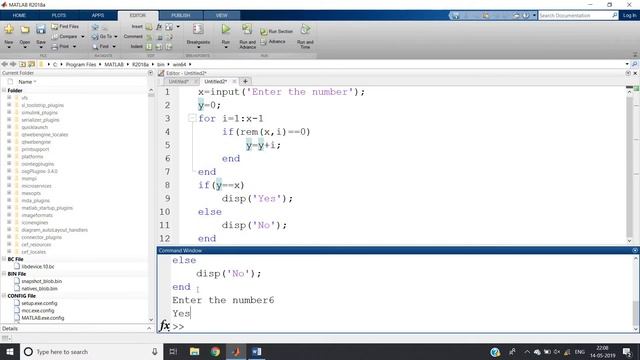Insert a function using the fx icon
The width and height of the screenshot is (640, 360).
click(159, 27)
